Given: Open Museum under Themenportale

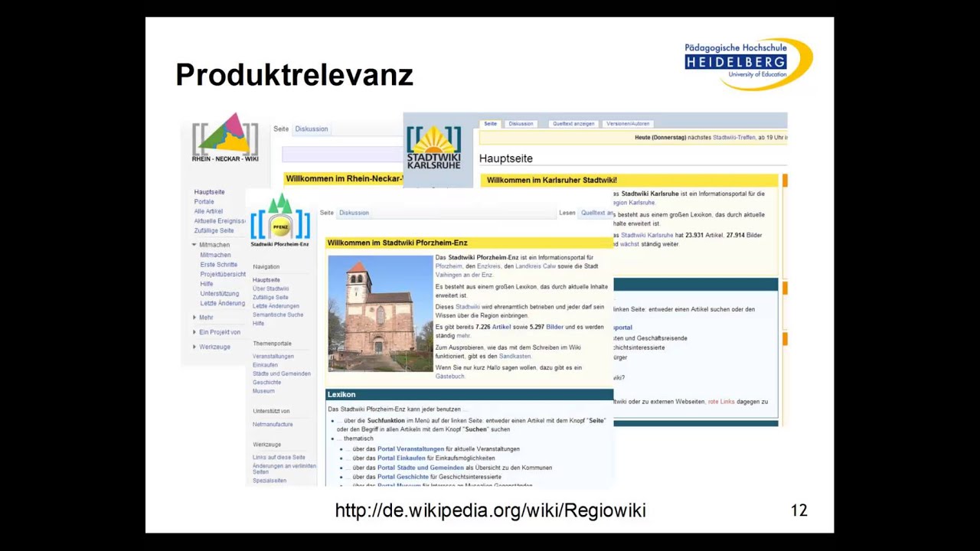Looking at the screenshot, I should [263, 391].
